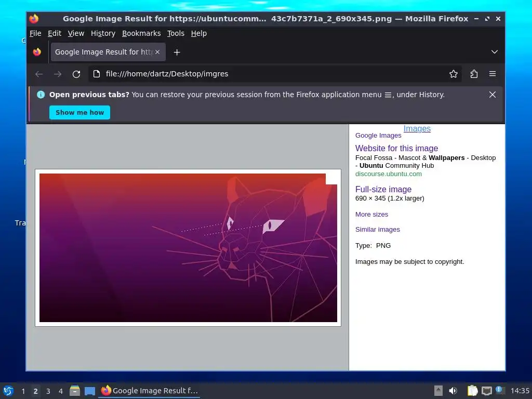Click Similar images link
The image size is (532, 399).
tap(377, 229)
